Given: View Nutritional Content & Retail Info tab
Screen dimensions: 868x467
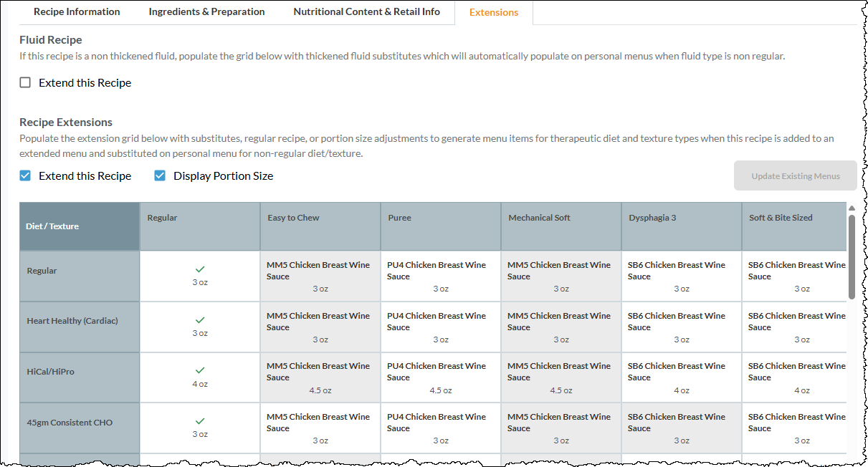Looking at the screenshot, I should (x=366, y=11).
